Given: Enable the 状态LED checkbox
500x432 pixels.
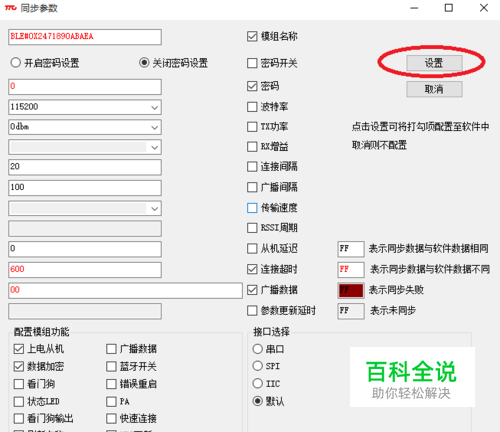Looking at the screenshot, I should point(19,401).
